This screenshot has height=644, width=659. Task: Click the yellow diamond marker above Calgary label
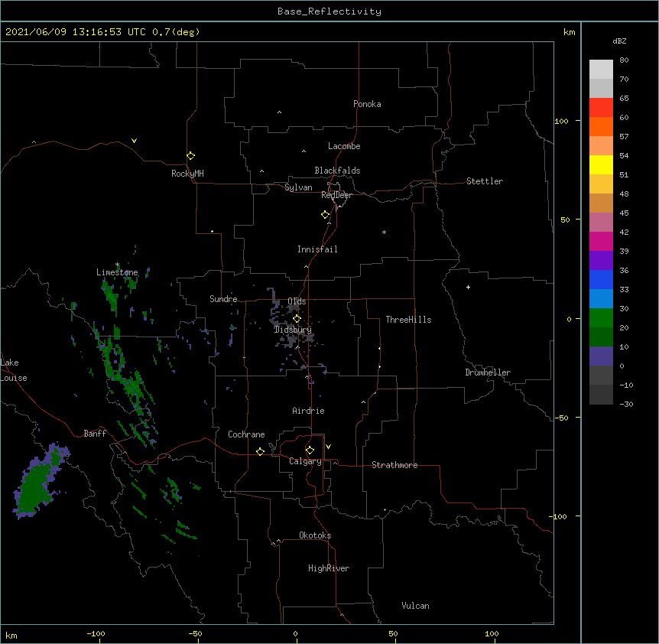[x=310, y=450]
